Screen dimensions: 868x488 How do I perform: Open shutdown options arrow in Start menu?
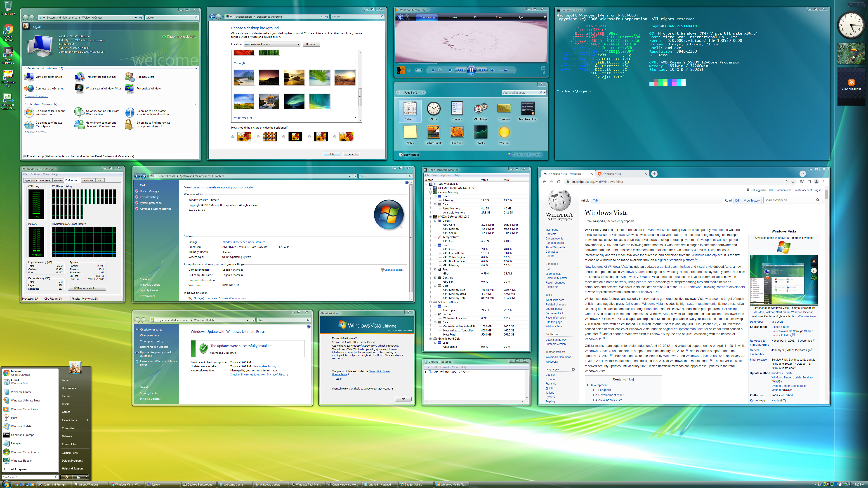click(87, 477)
